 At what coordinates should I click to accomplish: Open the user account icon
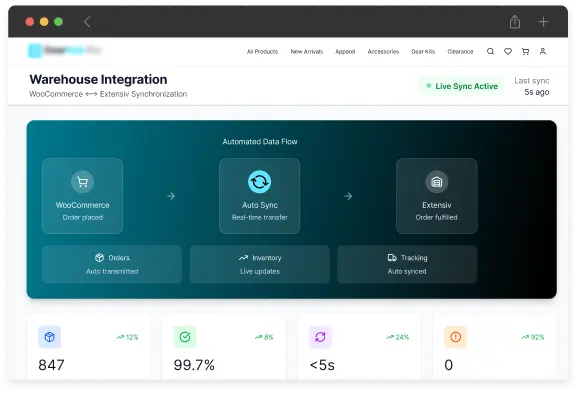tap(542, 51)
